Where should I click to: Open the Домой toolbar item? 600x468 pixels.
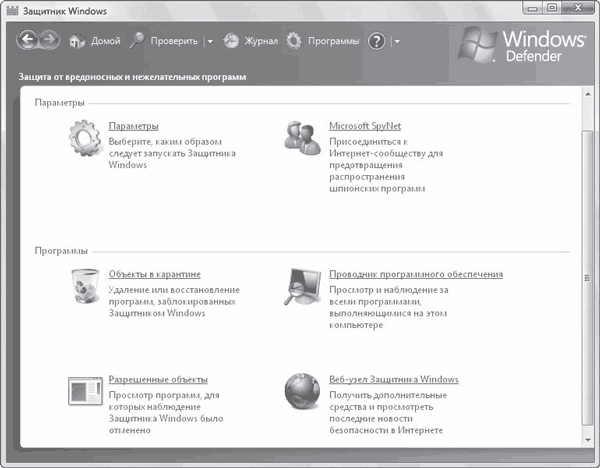[106, 41]
